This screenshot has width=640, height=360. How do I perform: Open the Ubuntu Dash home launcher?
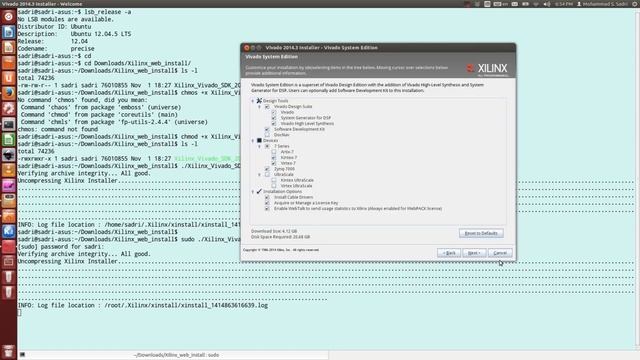tap(9, 17)
